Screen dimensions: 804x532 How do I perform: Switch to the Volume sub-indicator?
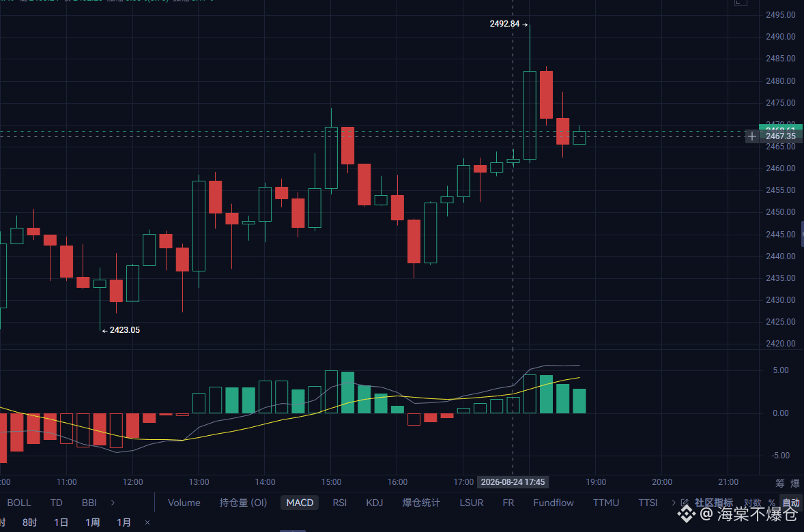click(184, 503)
